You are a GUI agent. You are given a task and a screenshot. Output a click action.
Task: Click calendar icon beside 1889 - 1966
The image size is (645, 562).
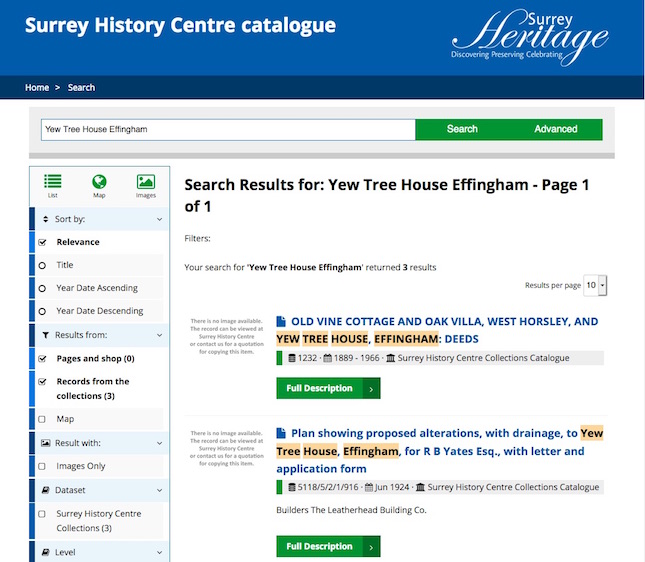[327, 358]
